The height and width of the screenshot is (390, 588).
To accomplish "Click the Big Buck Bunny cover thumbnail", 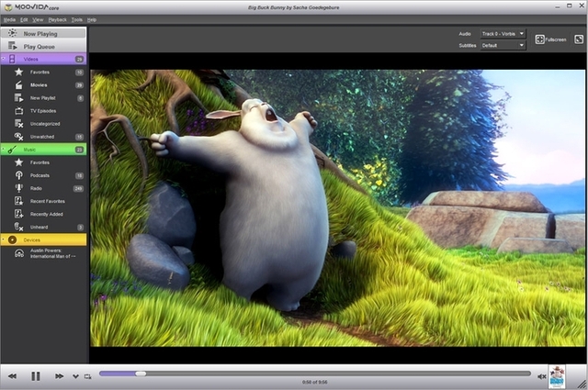I will click(x=557, y=377).
